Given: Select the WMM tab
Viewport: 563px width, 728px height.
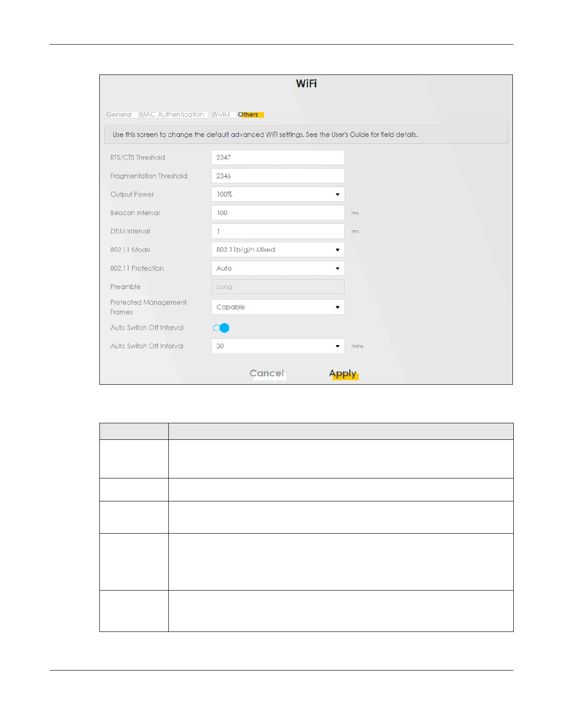Looking at the screenshot, I should (x=221, y=114).
